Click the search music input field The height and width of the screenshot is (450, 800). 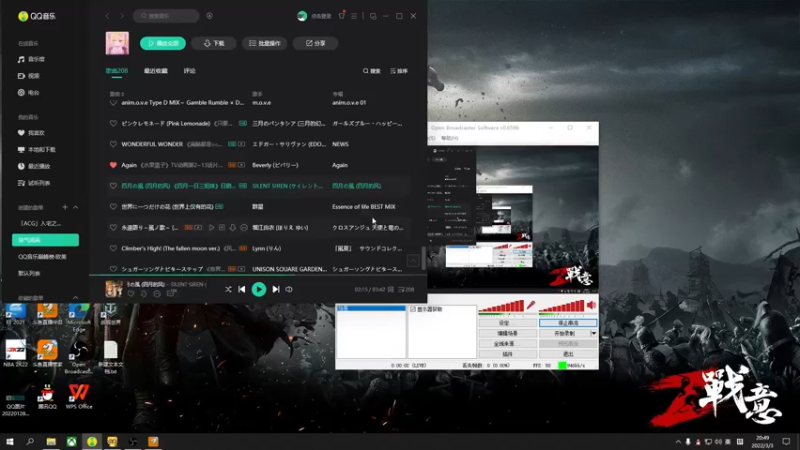pyautogui.click(x=166, y=16)
